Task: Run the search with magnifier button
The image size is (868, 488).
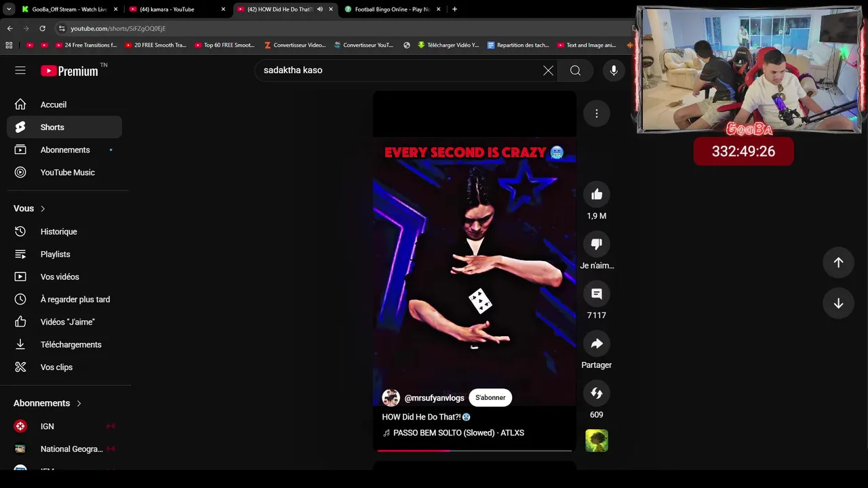Action: (x=575, y=70)
